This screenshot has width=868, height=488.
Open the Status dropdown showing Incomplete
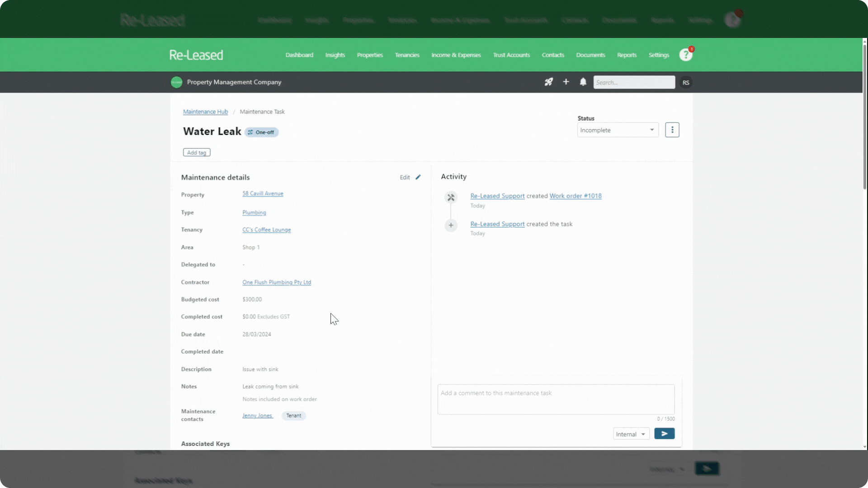(618, 130)
